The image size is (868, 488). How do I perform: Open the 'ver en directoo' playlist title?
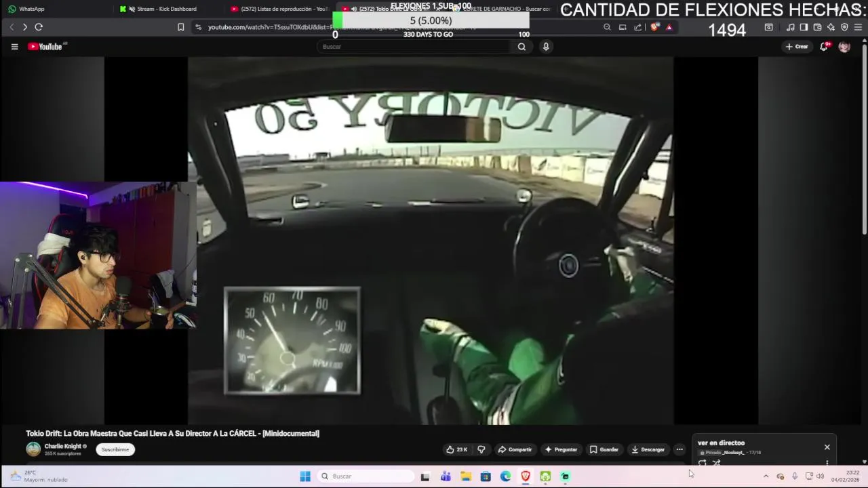point(721,443)
